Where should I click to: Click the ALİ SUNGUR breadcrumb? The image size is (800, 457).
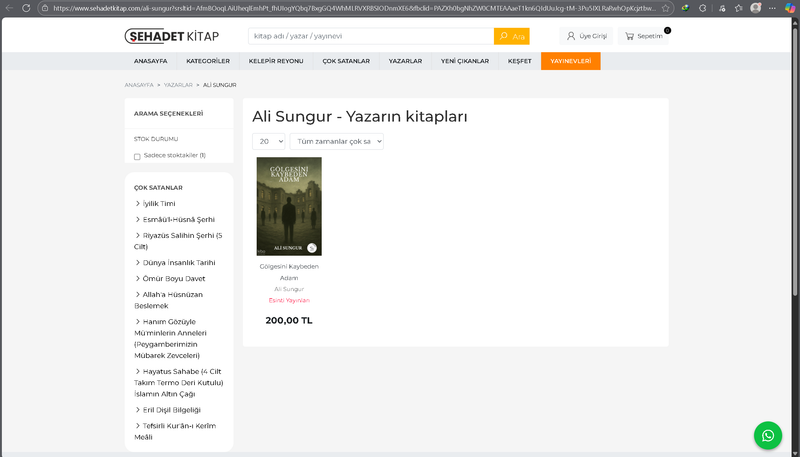(x=219, y=85)
